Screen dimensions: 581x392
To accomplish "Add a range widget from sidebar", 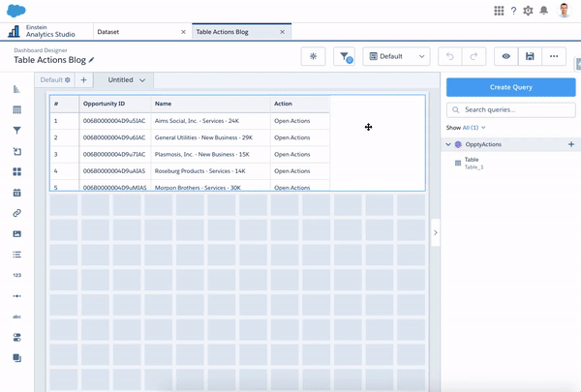I will click(16, 295).
